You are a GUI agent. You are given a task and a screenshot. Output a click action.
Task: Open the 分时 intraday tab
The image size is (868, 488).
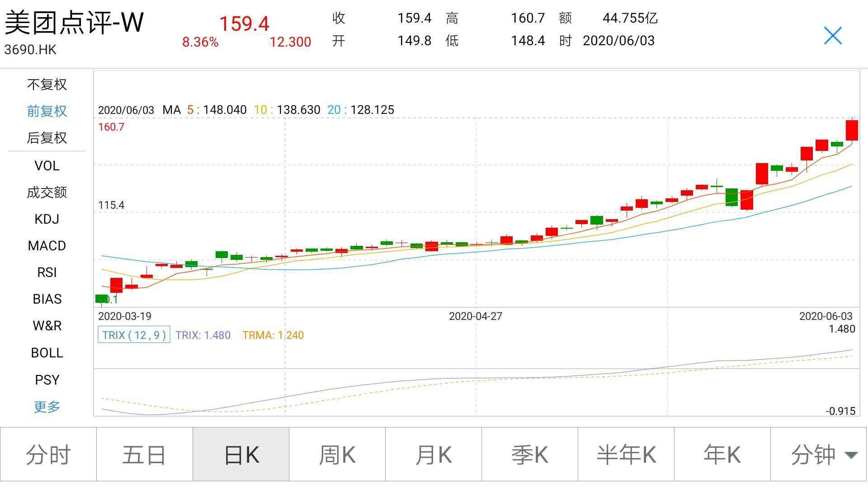[x=48, y=455]
